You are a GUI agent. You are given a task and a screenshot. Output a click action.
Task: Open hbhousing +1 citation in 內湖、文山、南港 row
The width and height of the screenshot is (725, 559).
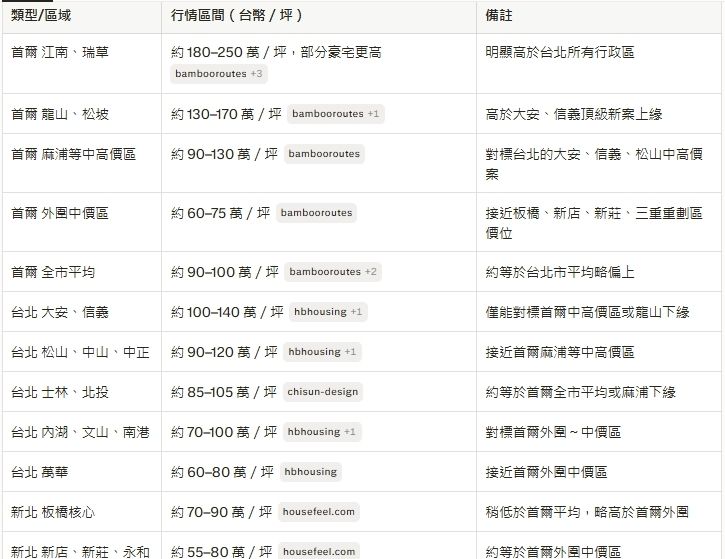(322, 432)
